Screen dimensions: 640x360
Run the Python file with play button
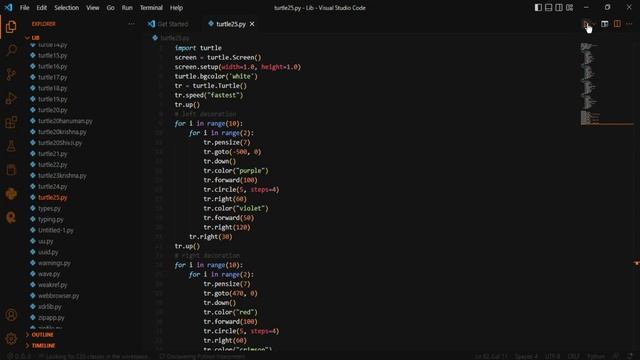[x=586, y=24]
